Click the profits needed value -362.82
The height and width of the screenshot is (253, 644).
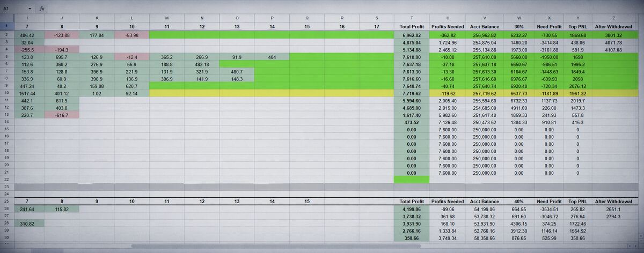click(448, 35)
